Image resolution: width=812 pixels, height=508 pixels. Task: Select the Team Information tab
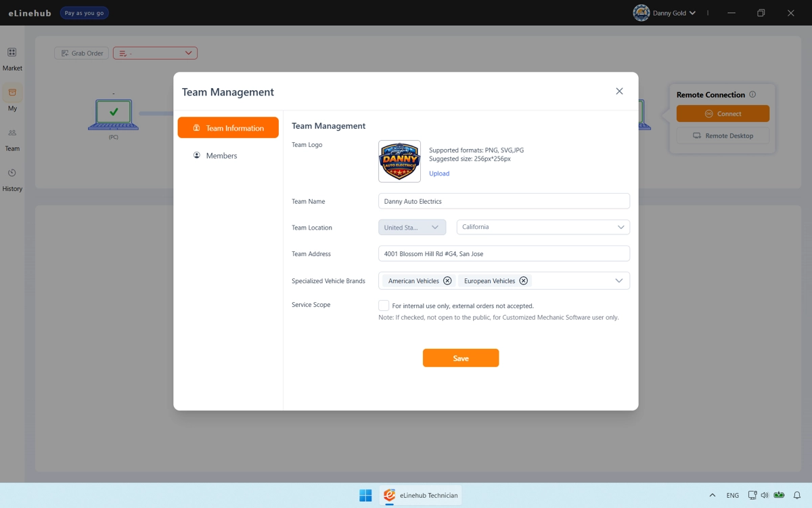(228, 127)
